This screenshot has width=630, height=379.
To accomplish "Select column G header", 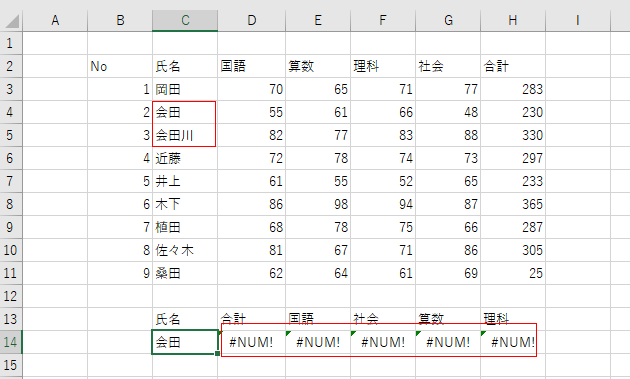I will (x=448, y=20).
